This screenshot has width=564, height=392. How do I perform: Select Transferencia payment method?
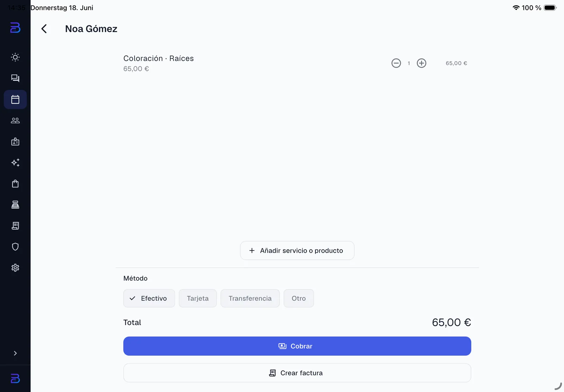250,298
